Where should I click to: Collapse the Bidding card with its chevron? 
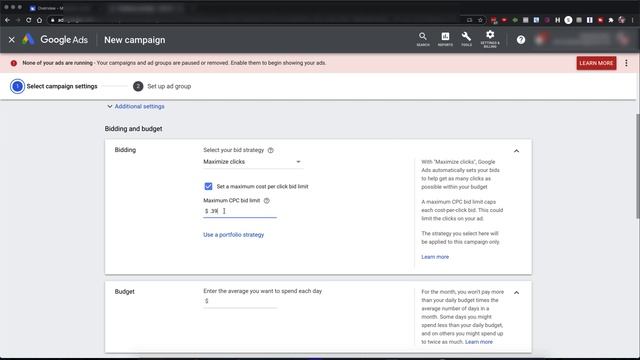tap(516, 151)
